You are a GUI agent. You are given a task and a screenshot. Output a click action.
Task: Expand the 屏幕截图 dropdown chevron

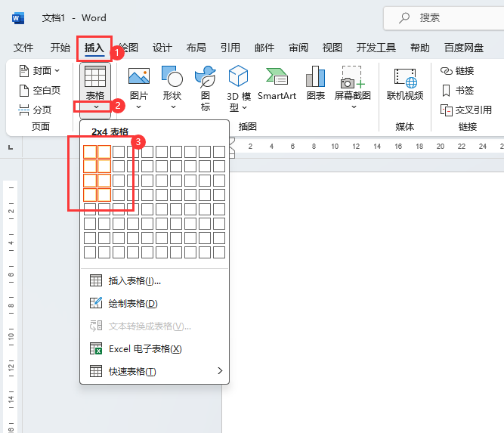point(354,107)
